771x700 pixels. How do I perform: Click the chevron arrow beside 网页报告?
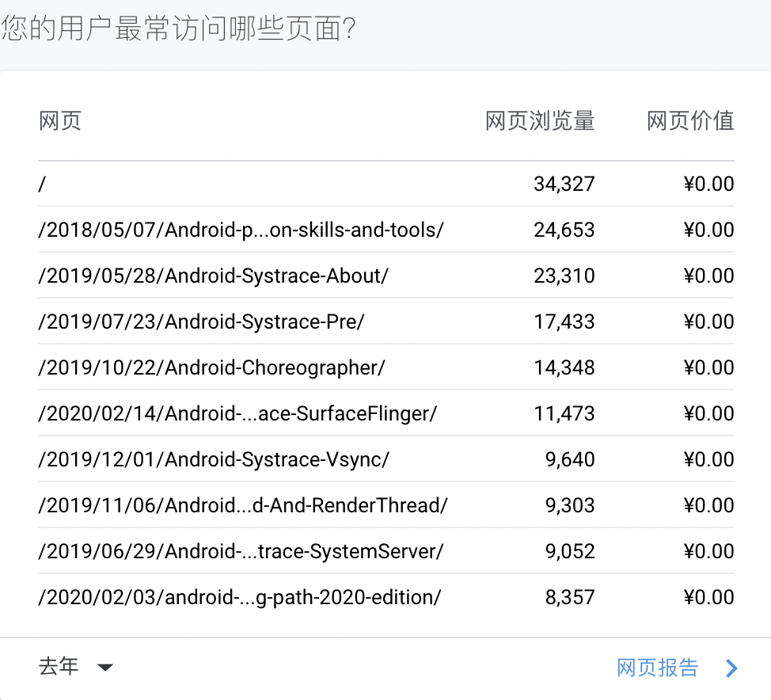click(x=731, y=668)
